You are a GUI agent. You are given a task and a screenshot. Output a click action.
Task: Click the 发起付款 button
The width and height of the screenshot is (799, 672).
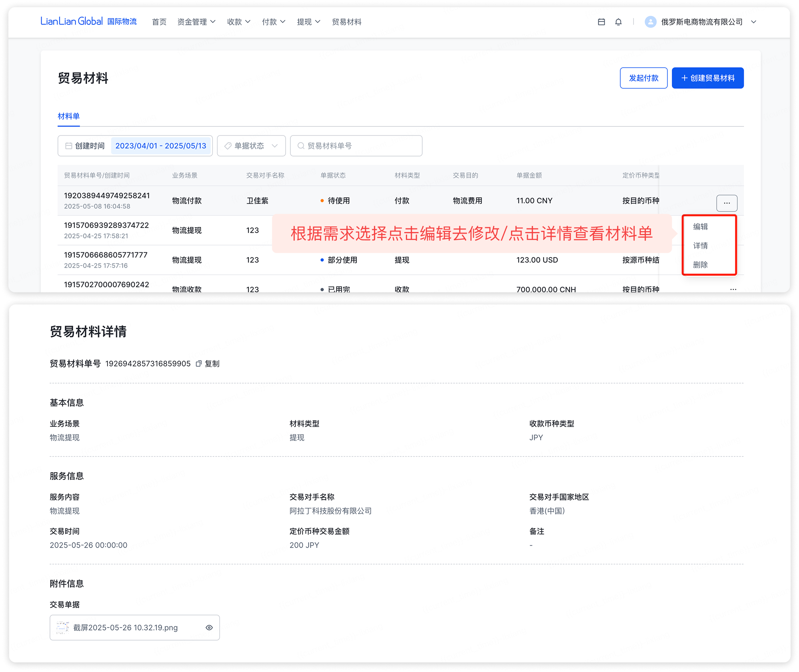coord(643,78)
